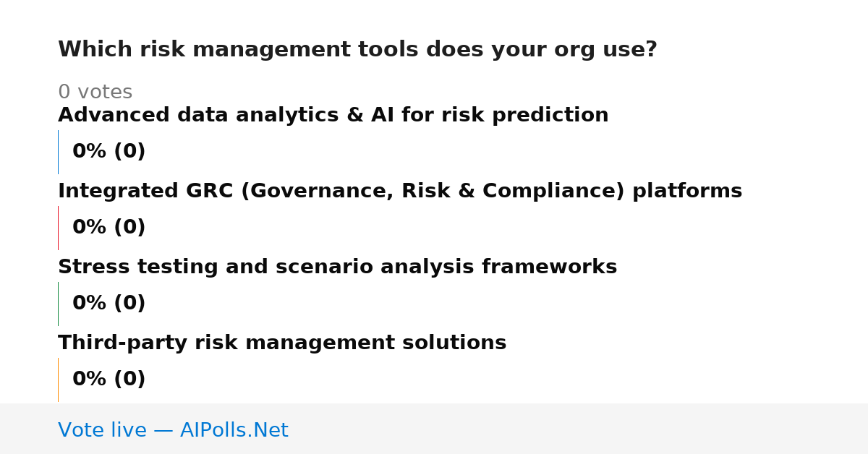The height and width of the screenshot is (454, 868).
Task: Click the '0% (0)' result under Advanced data analytics
Action: pyautogui.click(x=109, y=152)
